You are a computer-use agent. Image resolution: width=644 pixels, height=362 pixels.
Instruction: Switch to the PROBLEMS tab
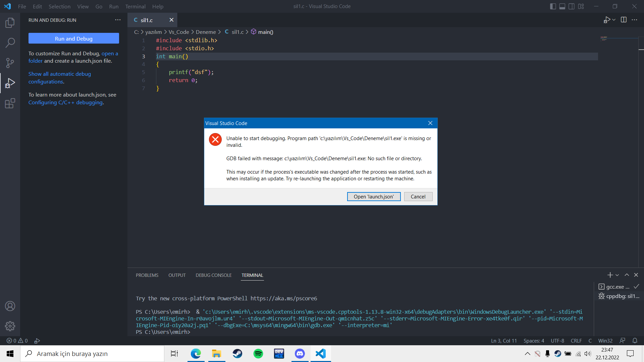(x=147, y=275)
